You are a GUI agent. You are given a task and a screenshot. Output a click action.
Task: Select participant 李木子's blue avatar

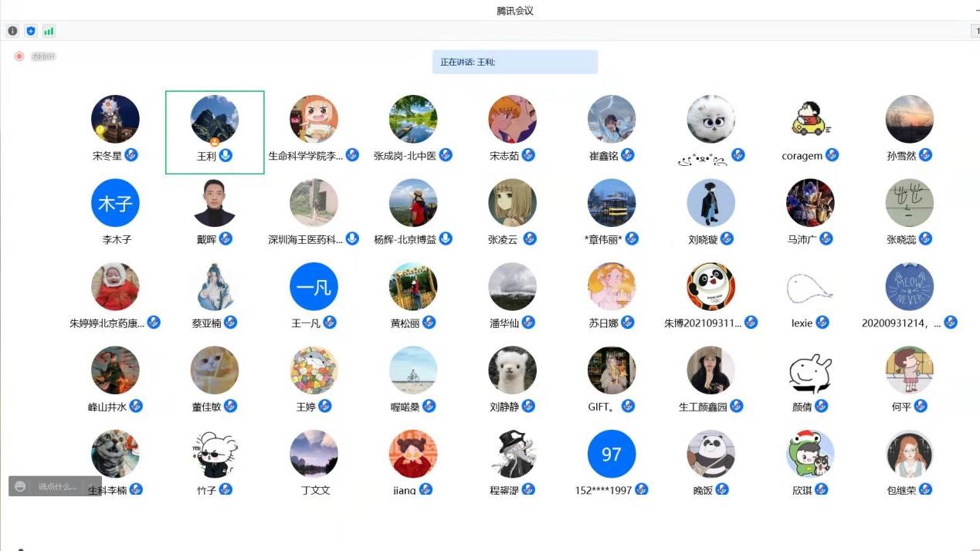(x=115, y=203)
